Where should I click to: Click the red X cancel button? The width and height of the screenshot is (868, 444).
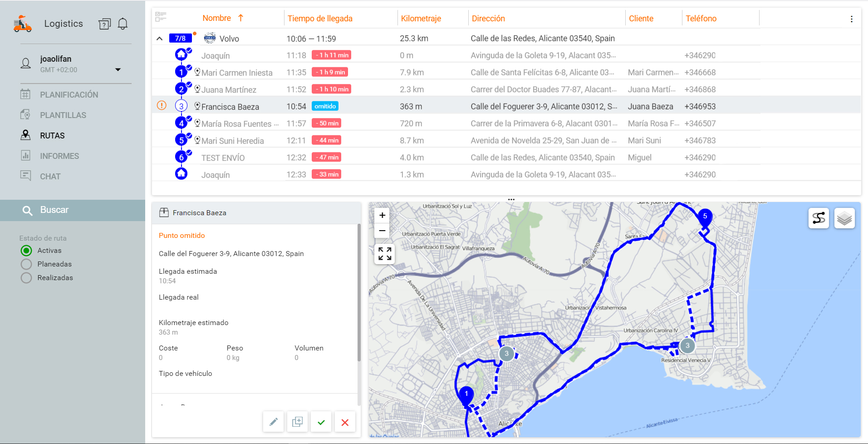coord(345,422)
